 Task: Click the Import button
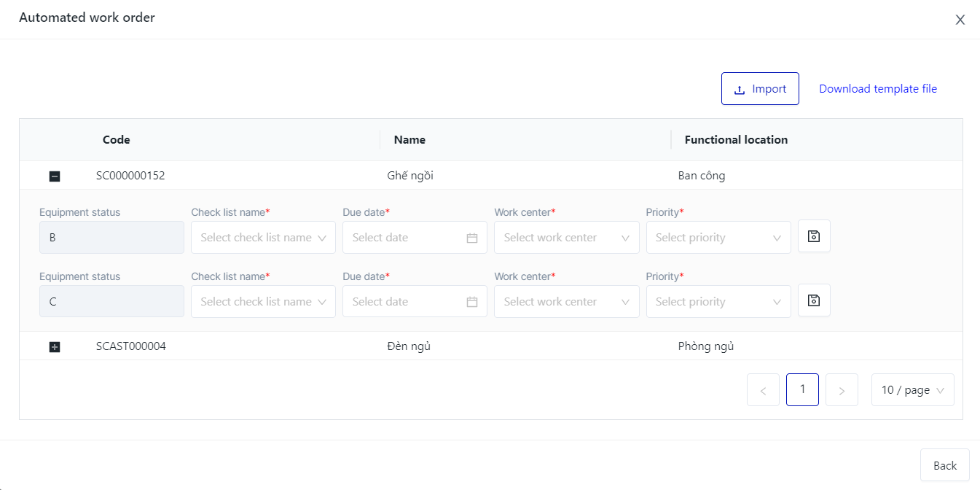click(x=760, y=89)
